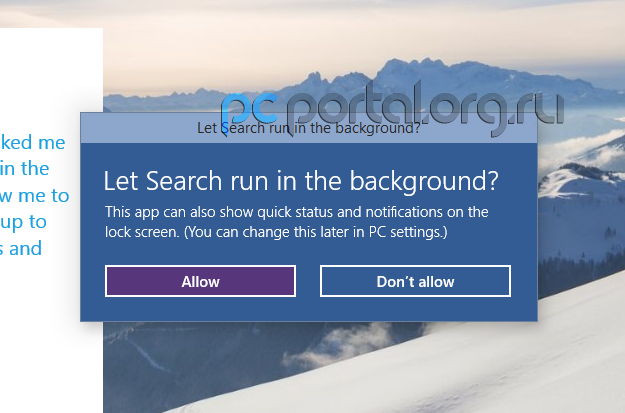Click the blue 'in the' text in the left panel
Screen dimensions: 625x413
(x=24, y=168)
